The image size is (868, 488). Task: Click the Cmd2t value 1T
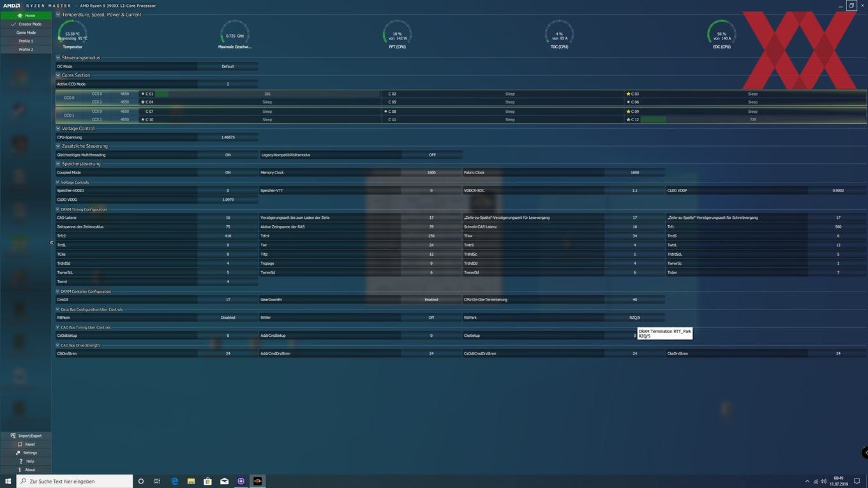[228, 300]
